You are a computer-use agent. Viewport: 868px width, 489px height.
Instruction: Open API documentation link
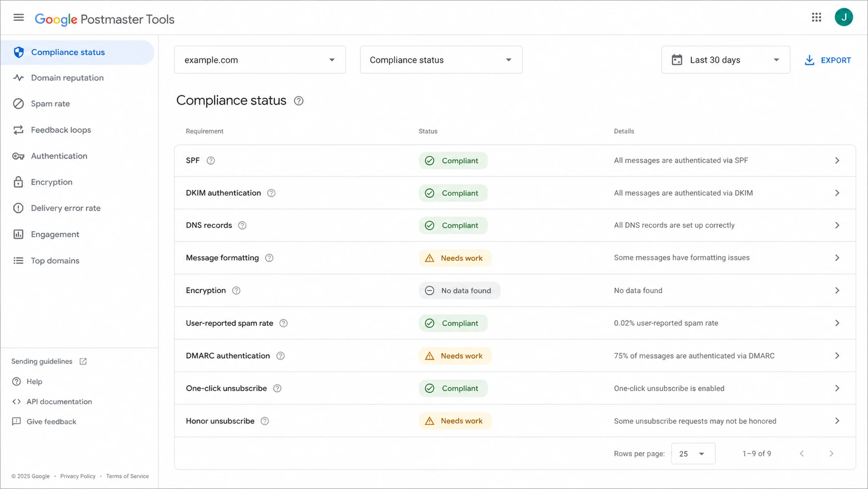[x=59, y=402]
